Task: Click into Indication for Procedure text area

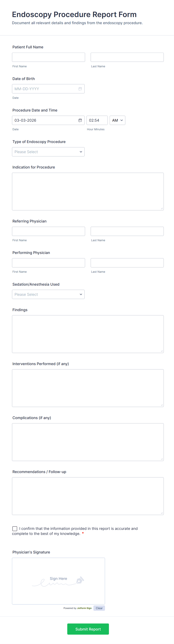Action: point(88,192)
